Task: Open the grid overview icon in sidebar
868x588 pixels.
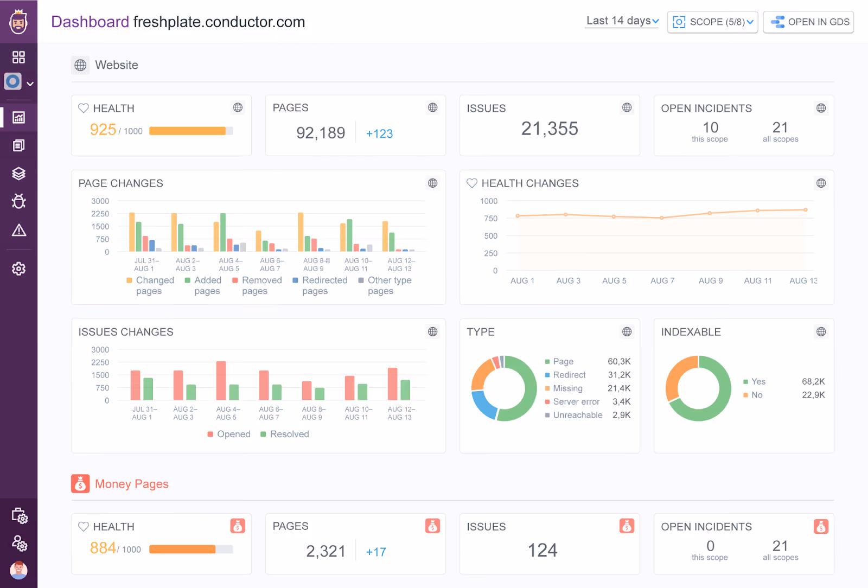Action: pos(18,57)
